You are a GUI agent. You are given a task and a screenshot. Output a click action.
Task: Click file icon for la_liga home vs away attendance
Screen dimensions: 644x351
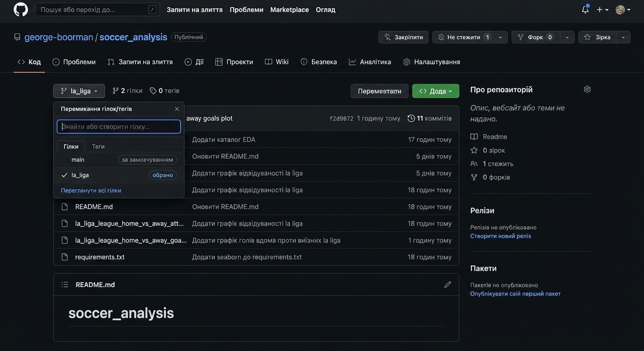(65, 223)
